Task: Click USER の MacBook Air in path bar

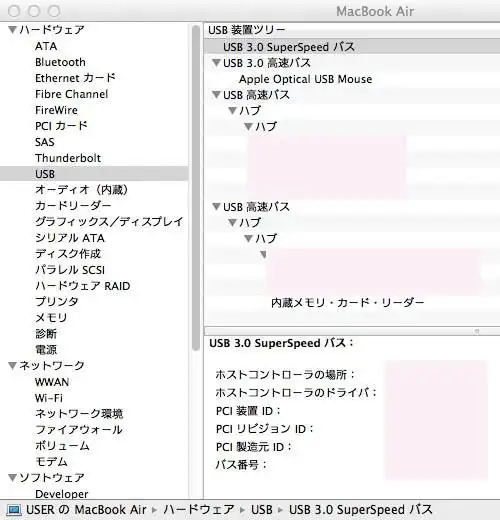Action: [x=86, y=510]
